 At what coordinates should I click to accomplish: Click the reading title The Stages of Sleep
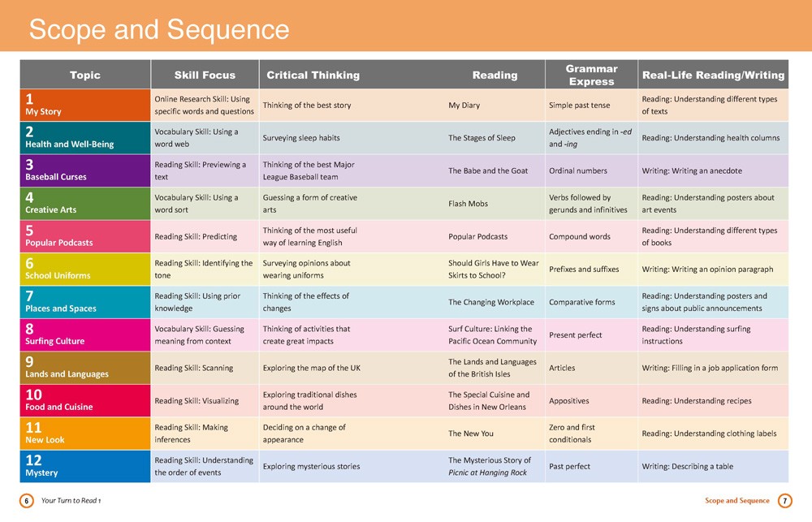(482, 138)
